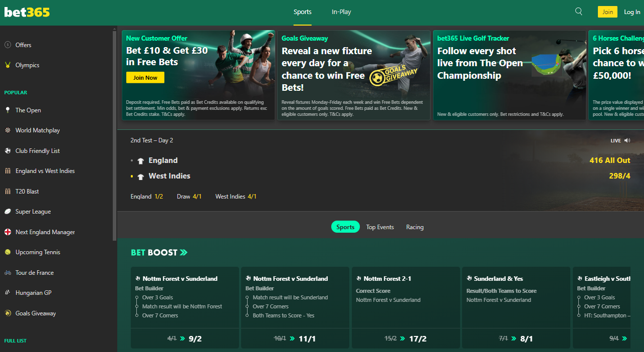Viewport: 644px width, 352px height.
Task: Open the search magnifier icon
Action: pyautogui.click(x=579, y=12)
